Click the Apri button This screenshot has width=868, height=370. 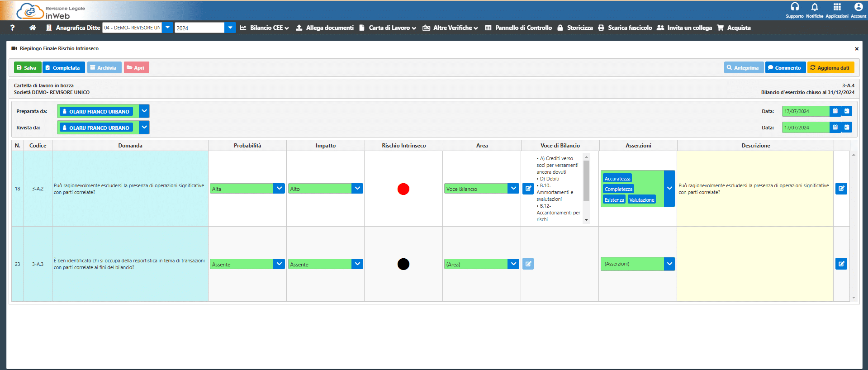(x=136, y=67)
